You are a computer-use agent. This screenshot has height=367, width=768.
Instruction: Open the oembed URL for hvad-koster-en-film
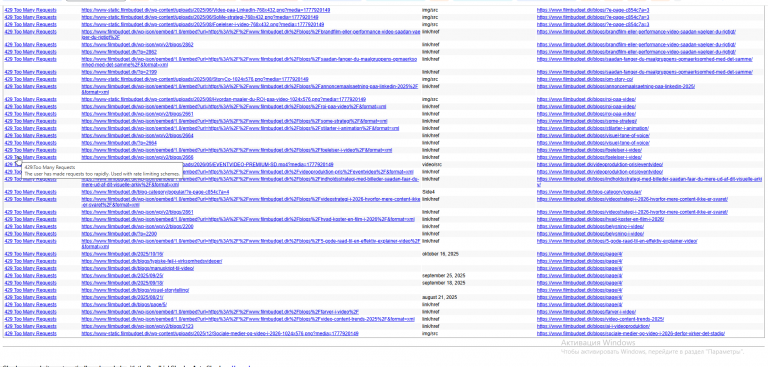[248, 220]
